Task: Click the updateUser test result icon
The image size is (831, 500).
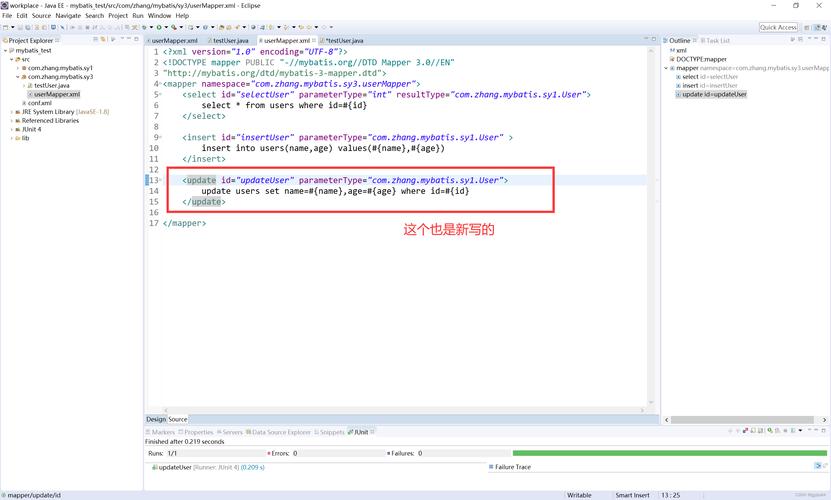Action: point(154,467)
